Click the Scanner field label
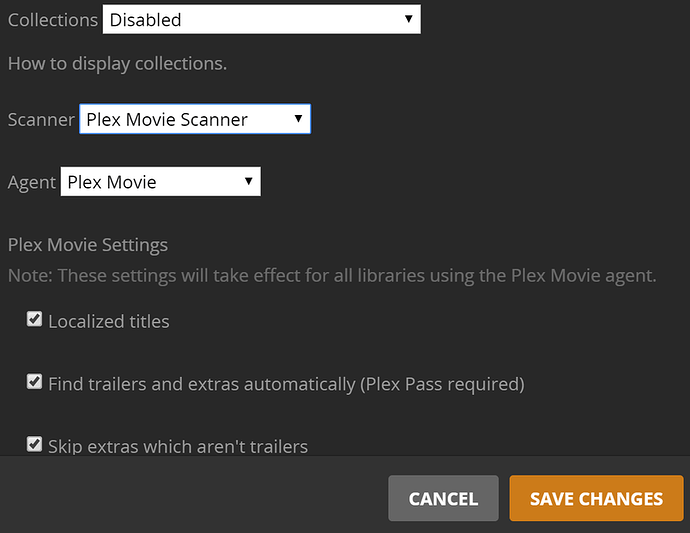Viewport: 690px width, 533px height. click(41, 120)
